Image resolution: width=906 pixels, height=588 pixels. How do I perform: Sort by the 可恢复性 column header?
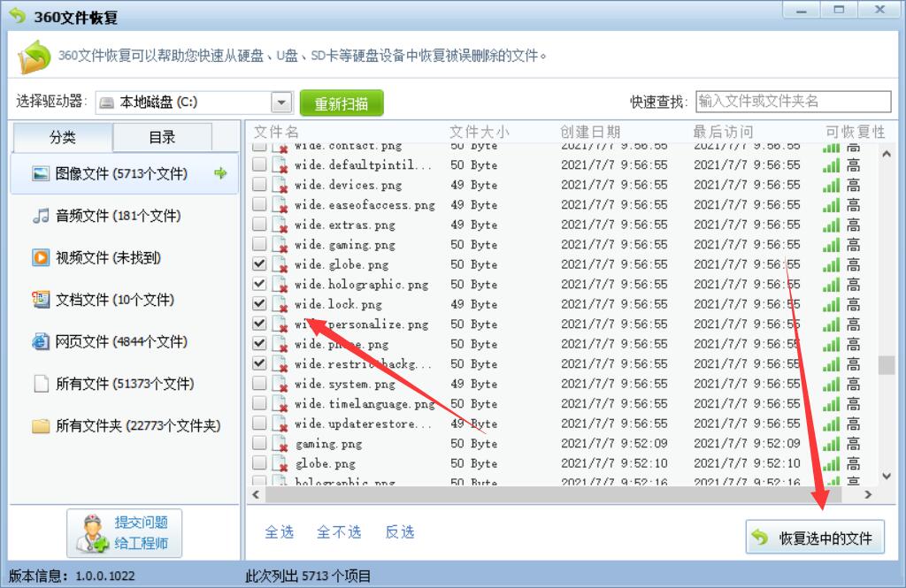pyautogui.click(x=856, y=132)
